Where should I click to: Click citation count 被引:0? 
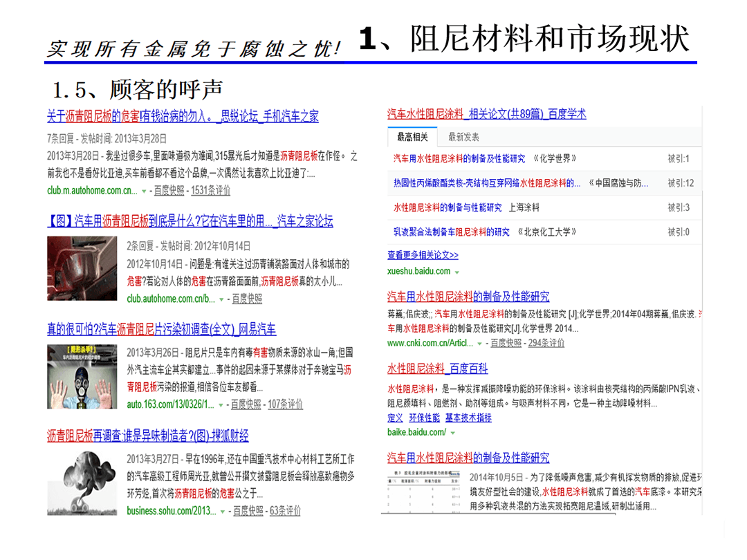coord(679,232)
